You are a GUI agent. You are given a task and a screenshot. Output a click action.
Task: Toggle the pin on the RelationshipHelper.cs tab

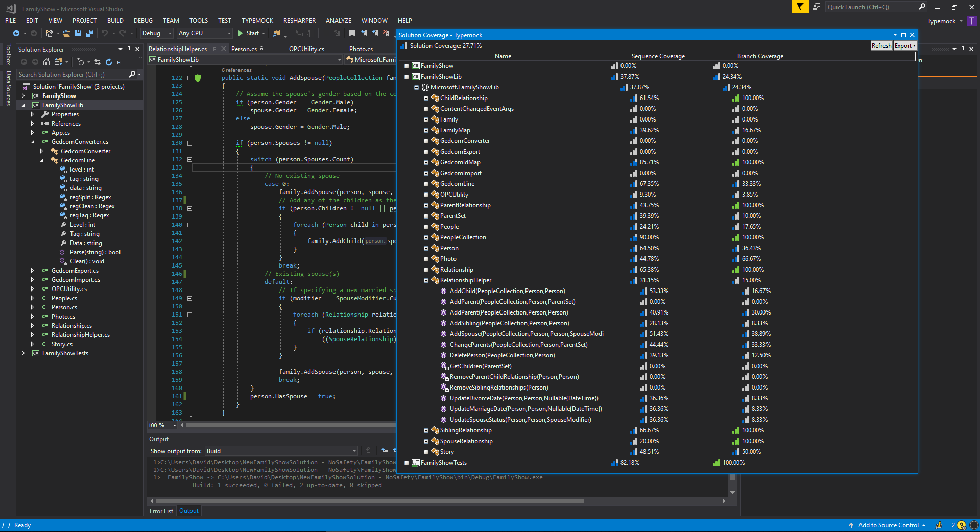(x=214, y=49)
